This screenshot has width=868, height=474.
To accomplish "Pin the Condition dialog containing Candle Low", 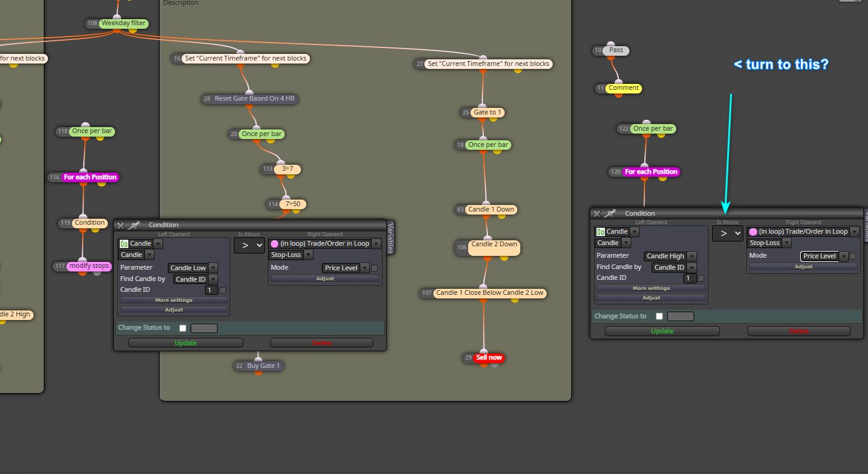I will (134, 225).
